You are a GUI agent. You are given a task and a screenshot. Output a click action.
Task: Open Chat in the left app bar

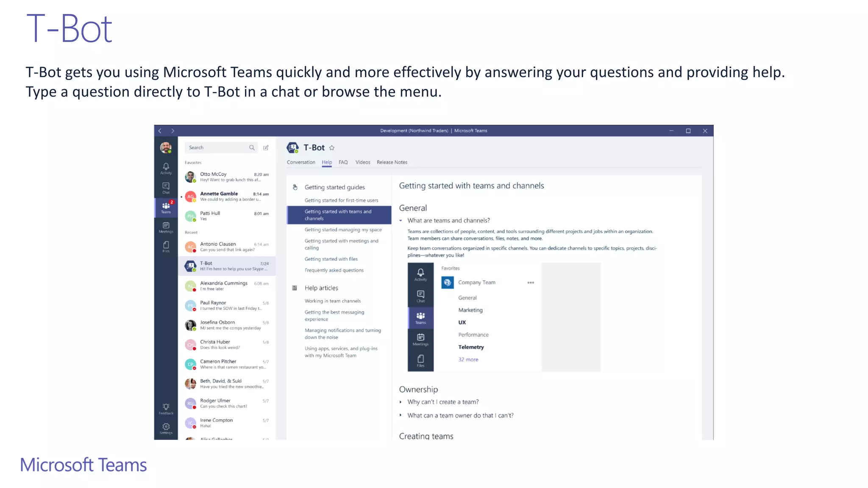point(166,188)
